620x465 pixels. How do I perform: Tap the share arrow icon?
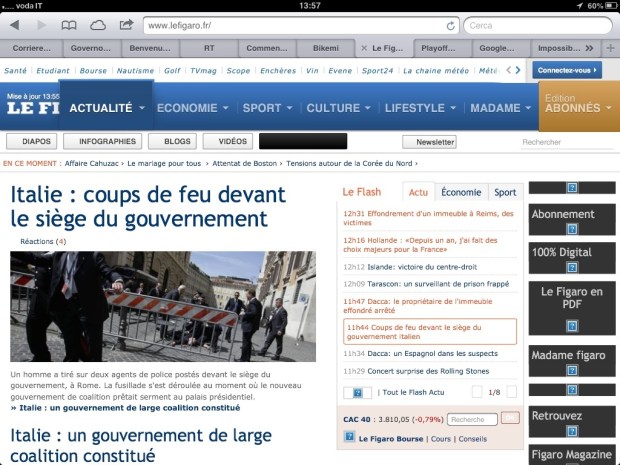coord(126,25)
